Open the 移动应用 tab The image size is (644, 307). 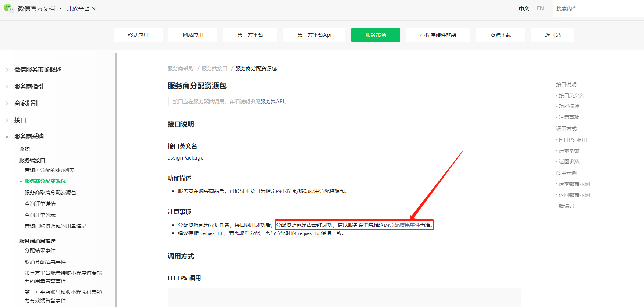138,35
